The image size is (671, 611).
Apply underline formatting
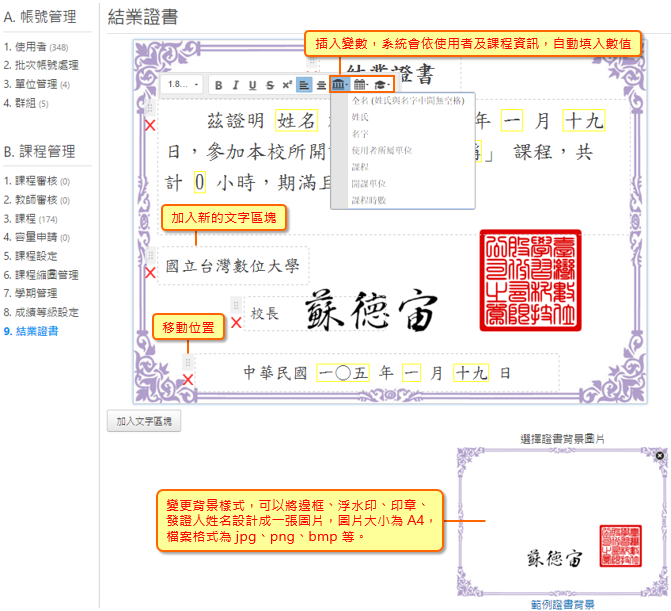tap(253, 85)
